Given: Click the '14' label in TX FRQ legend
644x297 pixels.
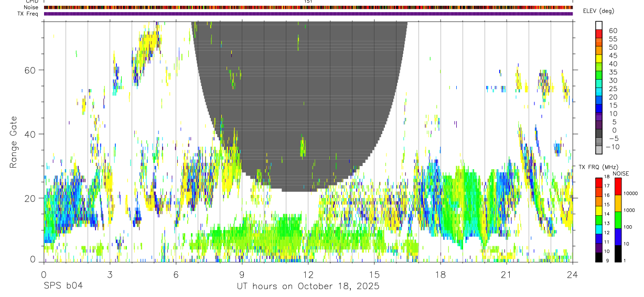Looking at the screenshot, I should pyautogui.click(x=607, y=214).
